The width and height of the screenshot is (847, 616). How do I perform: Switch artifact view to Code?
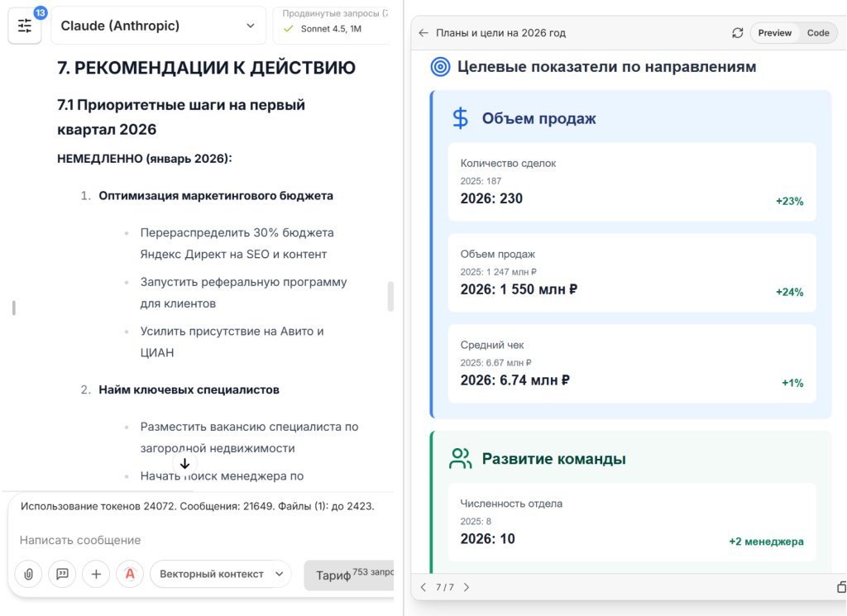tap(817, 33)
